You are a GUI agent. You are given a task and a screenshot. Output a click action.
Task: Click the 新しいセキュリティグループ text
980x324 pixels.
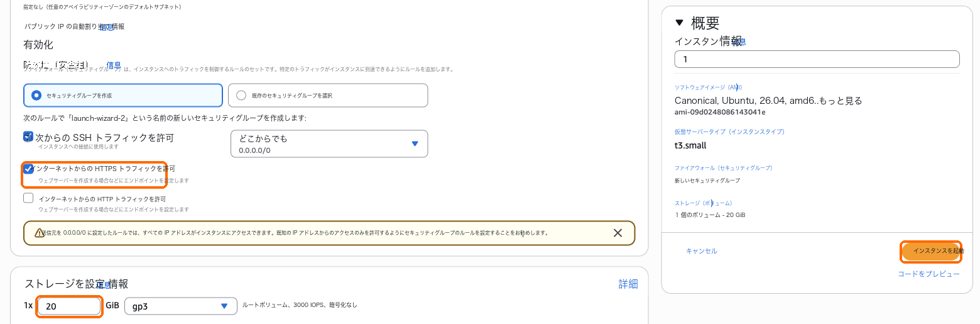pos(707,181)
